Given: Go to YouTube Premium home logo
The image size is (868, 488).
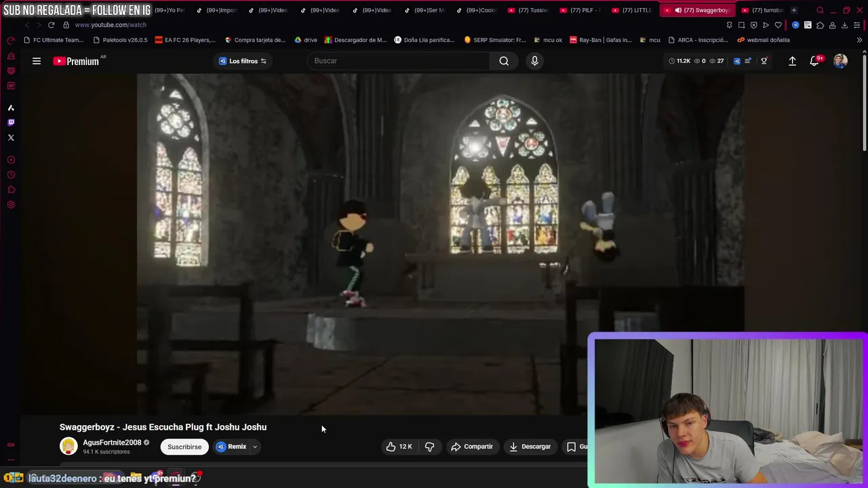Looking at the screenshot, I should pyautogui.click(x=76, y=61).
